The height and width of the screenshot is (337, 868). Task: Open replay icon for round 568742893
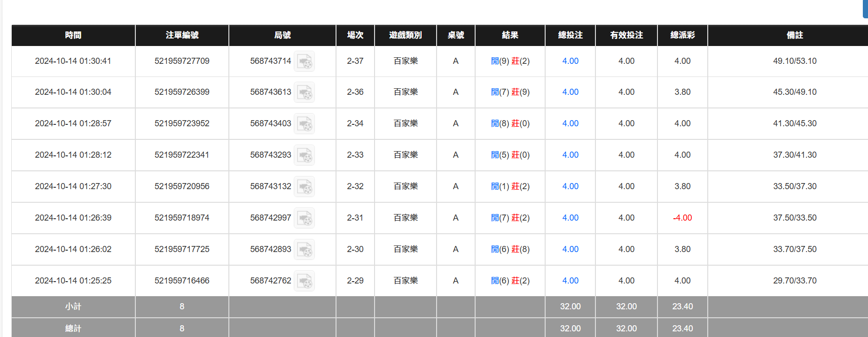(304, 250)
